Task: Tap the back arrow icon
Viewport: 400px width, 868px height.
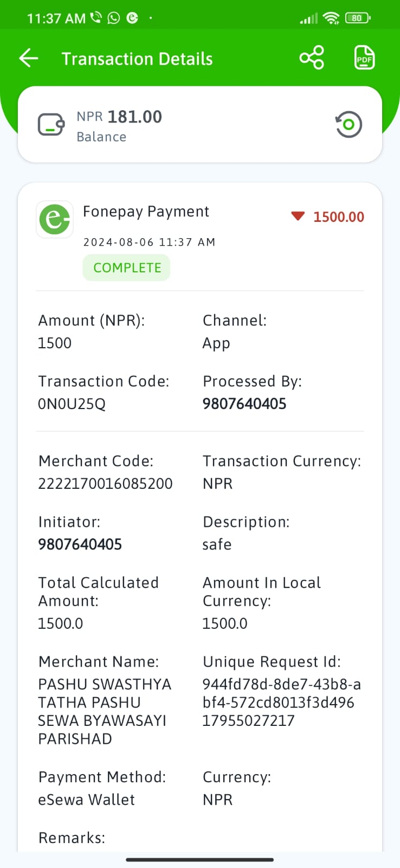Action: (x=28, y=58)
